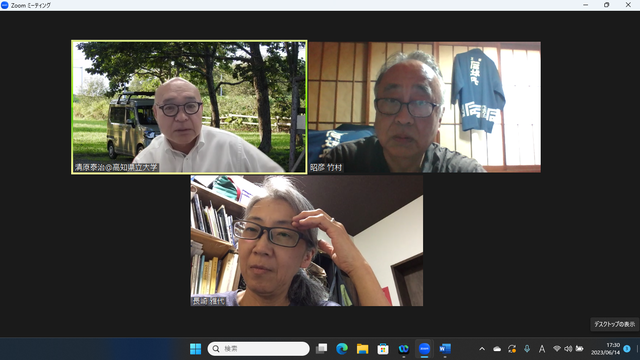Restore down the Zoom meeting window
640x360 pixels.
click(x=607, y=5)
